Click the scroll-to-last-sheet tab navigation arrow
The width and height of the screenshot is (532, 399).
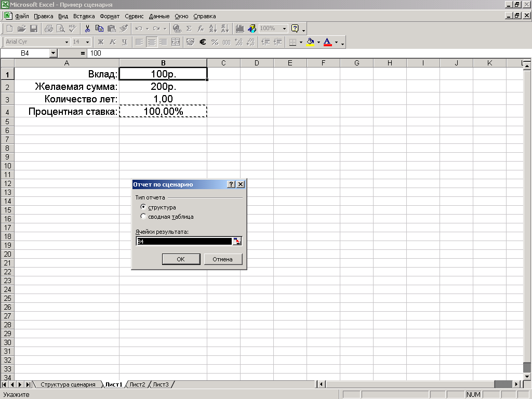pyautogui.click(x=28, y=384)
